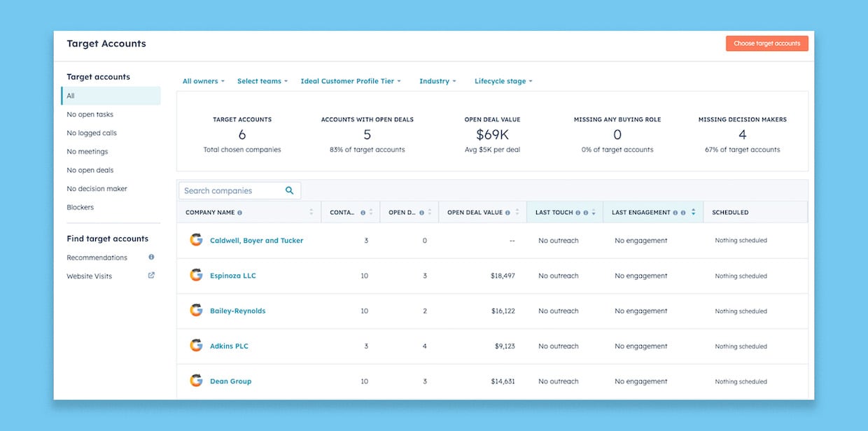Viewport: 868px width, 431px height.
Task: Expand the Industry filter
Action: (x=437, y=80)
